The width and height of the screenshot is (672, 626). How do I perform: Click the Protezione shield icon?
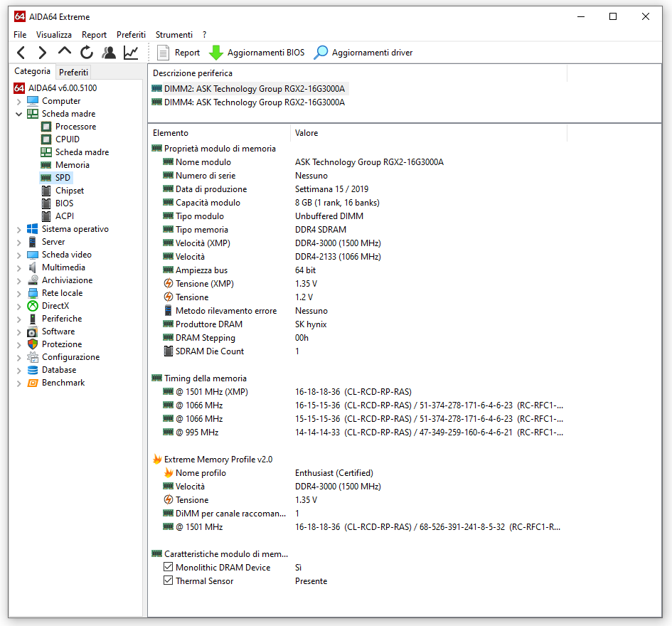click(33, 344)
